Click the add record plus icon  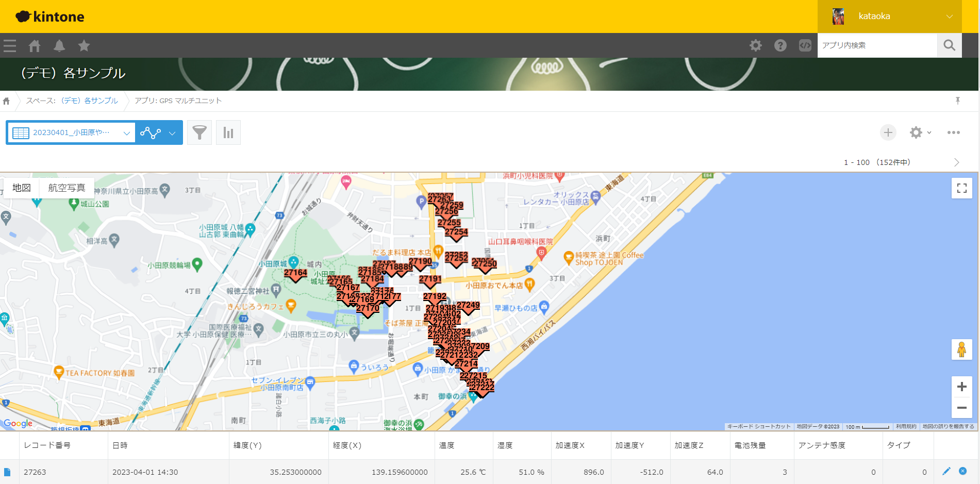pos(888,132)
